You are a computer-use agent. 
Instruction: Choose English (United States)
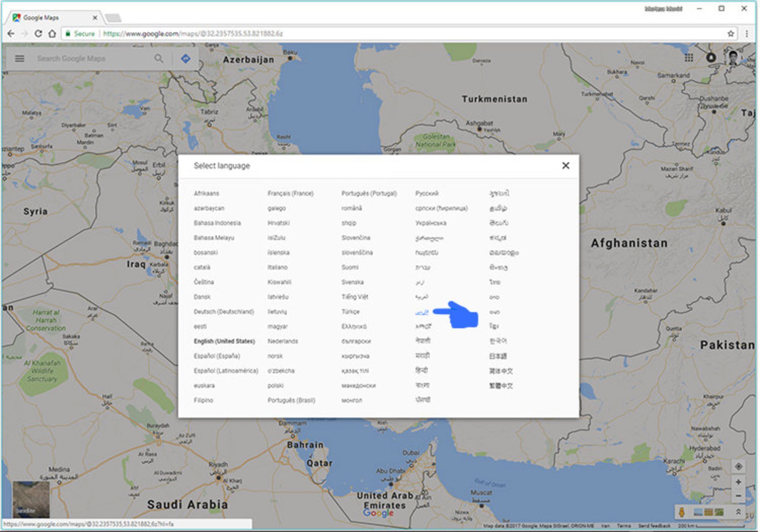(224, 341)
